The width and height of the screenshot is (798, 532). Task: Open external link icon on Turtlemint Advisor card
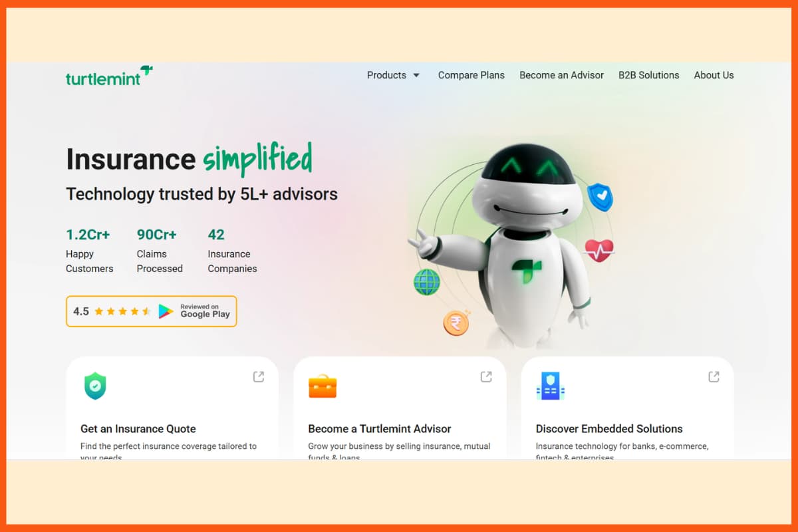coord(486,377)
